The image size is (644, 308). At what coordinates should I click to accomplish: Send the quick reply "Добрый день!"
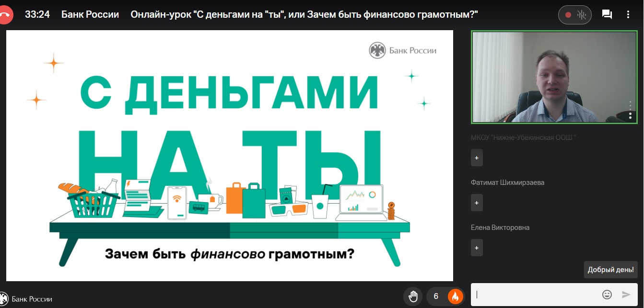point(611,270)
